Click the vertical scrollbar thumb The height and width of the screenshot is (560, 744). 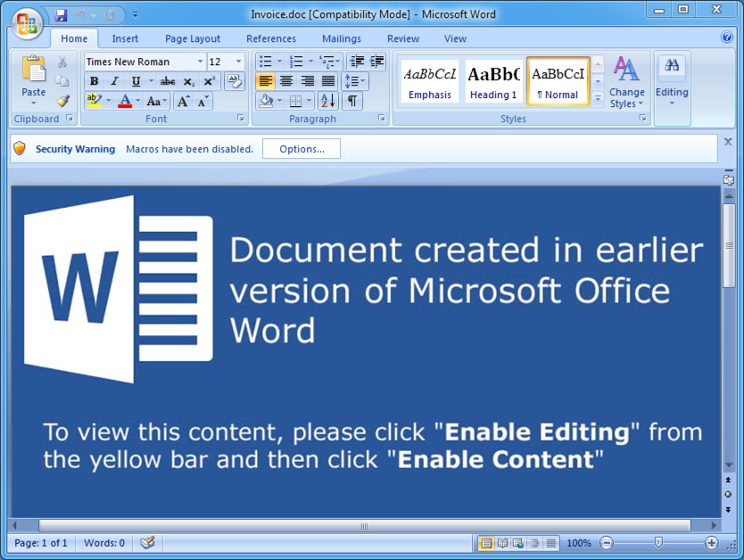(x=729, y=245)
